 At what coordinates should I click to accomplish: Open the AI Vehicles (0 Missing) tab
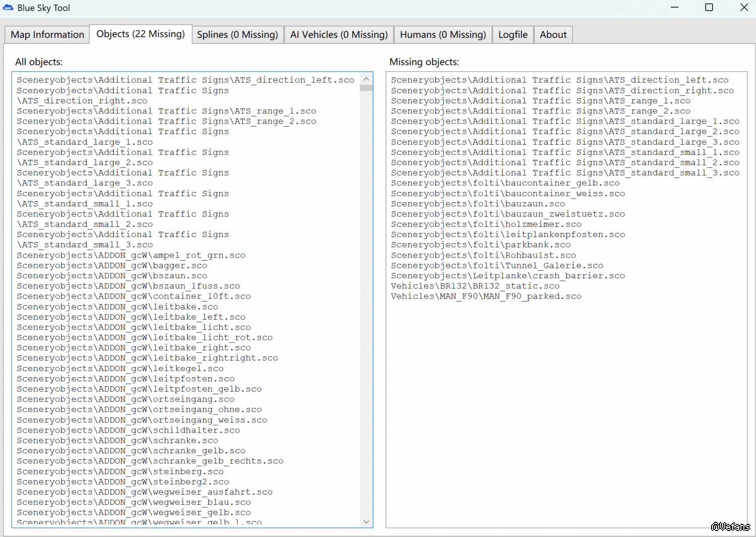tap(339, 35)
